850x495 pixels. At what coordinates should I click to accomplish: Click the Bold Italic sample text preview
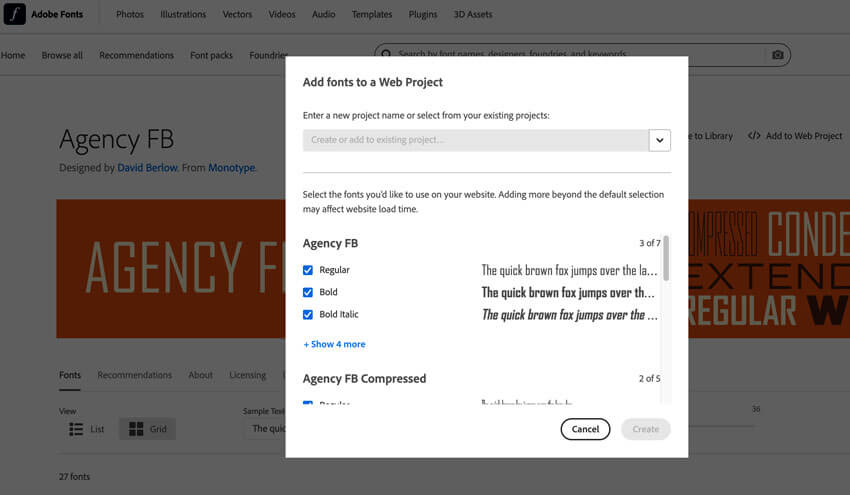[569, 314]
